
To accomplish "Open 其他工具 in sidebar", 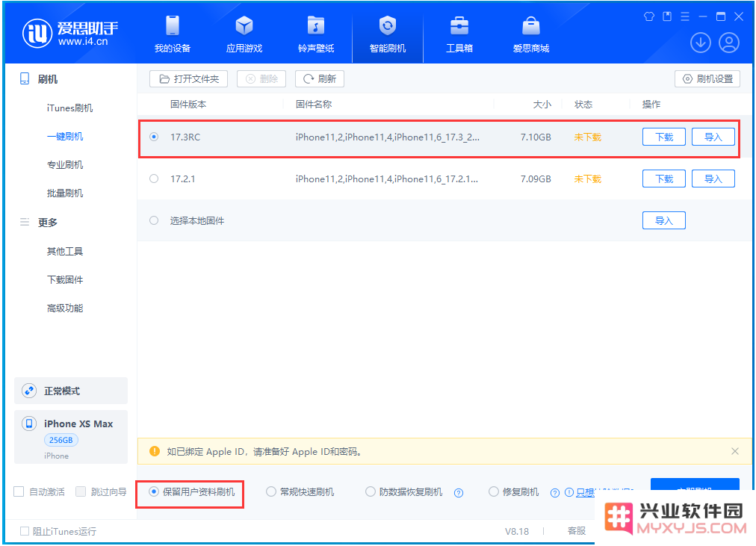I will (x=64, y=251).
